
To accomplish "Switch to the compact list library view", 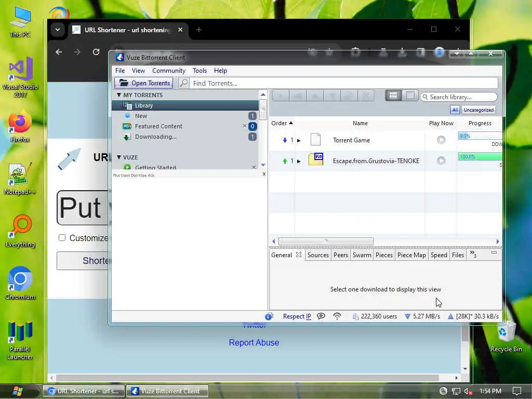I will pos(410,96).
